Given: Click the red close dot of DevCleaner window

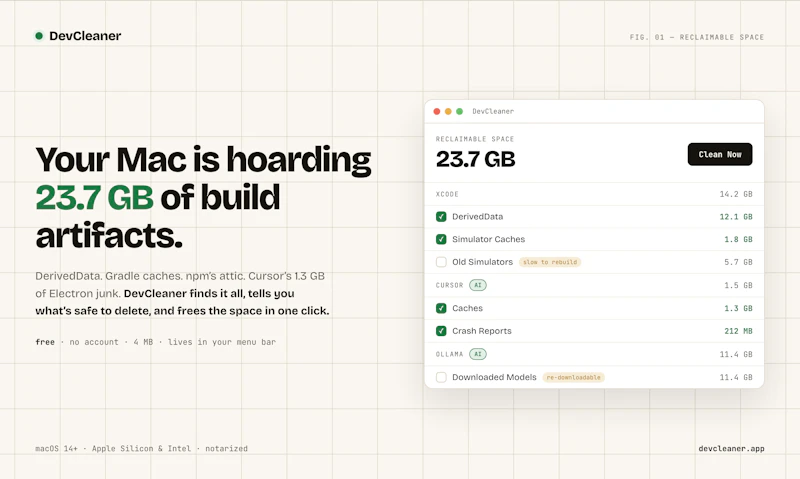Looking at the screenshot, I should click(x=437, y=111).
